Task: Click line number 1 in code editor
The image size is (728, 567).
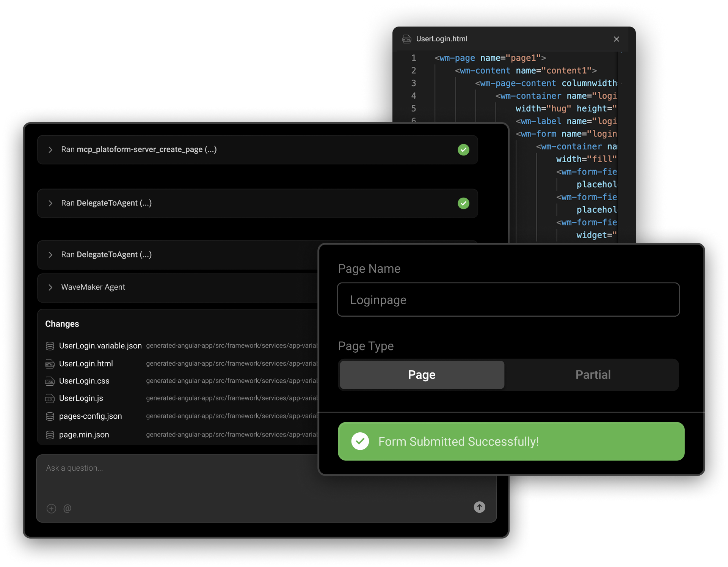Action: [414, 58]
